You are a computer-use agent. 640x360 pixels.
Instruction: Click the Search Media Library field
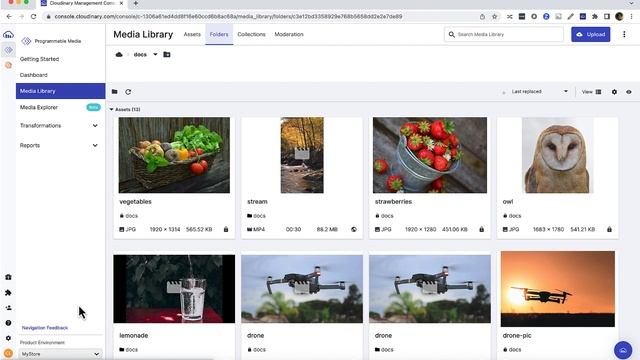(504, 34)
